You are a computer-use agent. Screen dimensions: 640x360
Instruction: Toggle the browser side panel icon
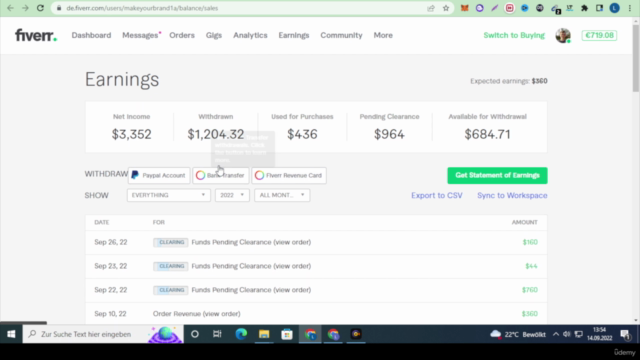point(600,8)
